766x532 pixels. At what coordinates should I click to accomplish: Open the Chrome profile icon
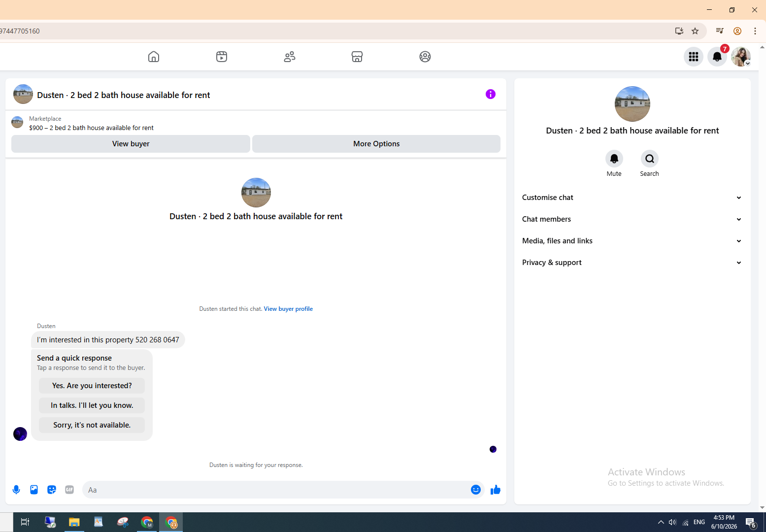tap(737, 31)
